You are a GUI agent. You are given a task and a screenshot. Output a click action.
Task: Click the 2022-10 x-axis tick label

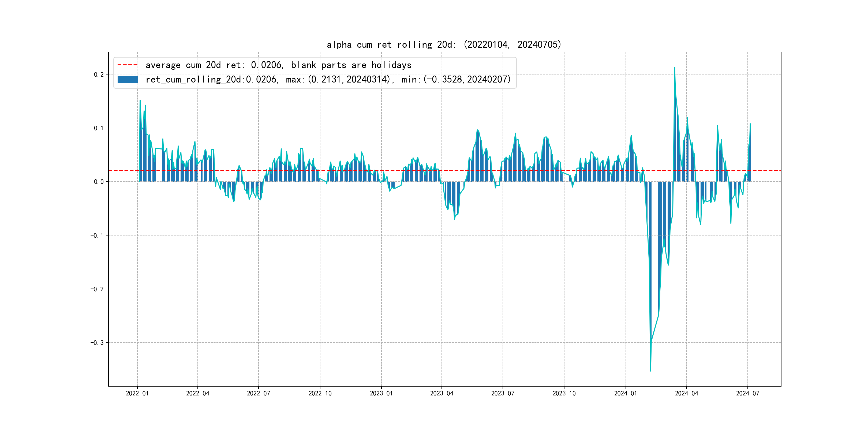coord(320,393)
